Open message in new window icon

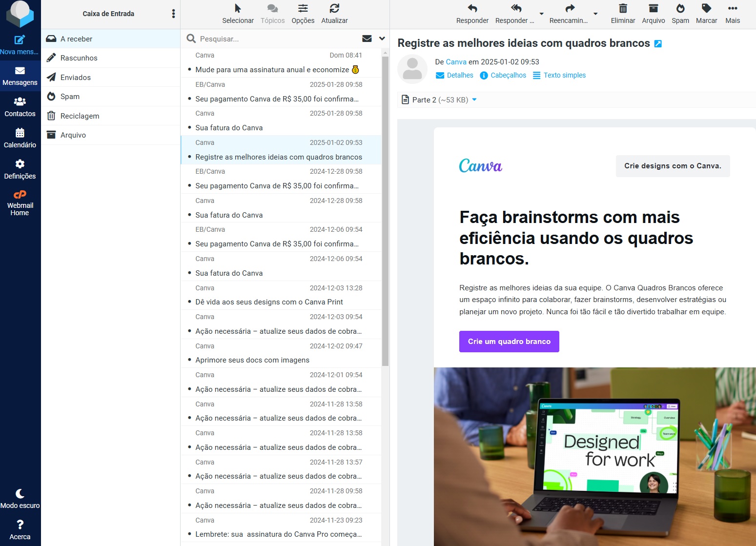(658, 44)
